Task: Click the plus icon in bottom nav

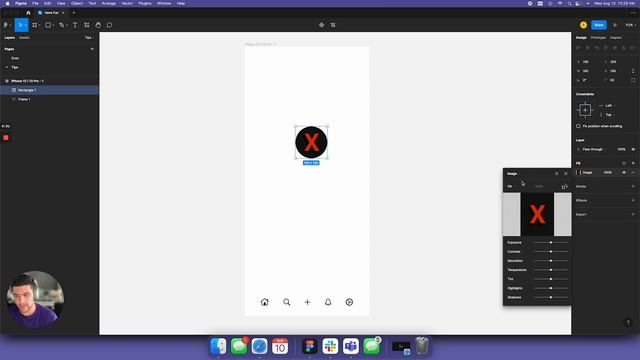Action: 307,302
